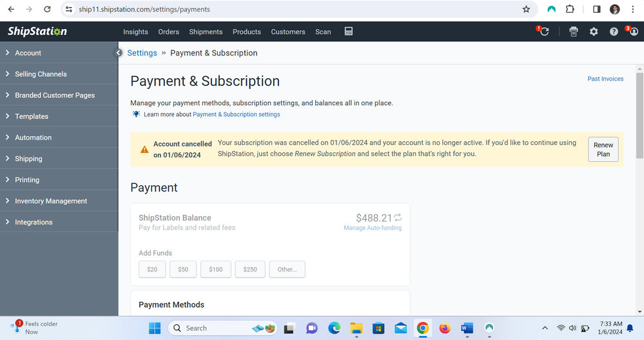Screen dimensions: 644x340
Task: Add $50 to ShipStation balance
Action: (183, 269)
